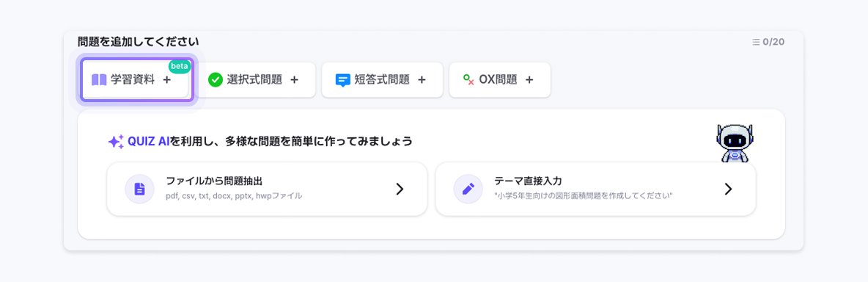Click the beta badge on 学習資料
The width and height of the screenshot is (868, 282).
point(180,67)
